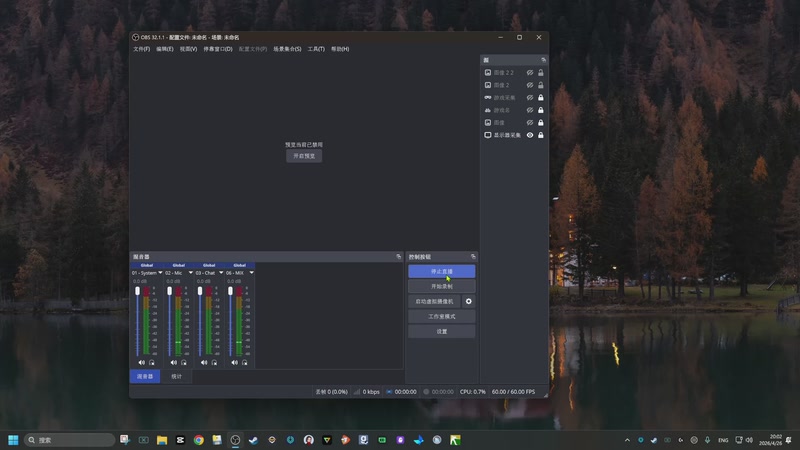Click the taskbar search box
The height and width of the screenshot is (450, 800).
click(69, 440)
